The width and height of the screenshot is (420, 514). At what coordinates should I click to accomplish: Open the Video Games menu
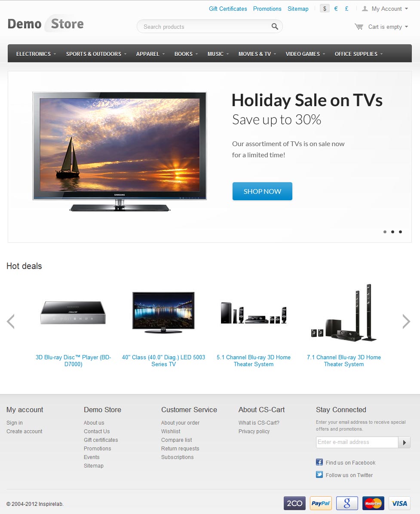[x=305, y=54]
